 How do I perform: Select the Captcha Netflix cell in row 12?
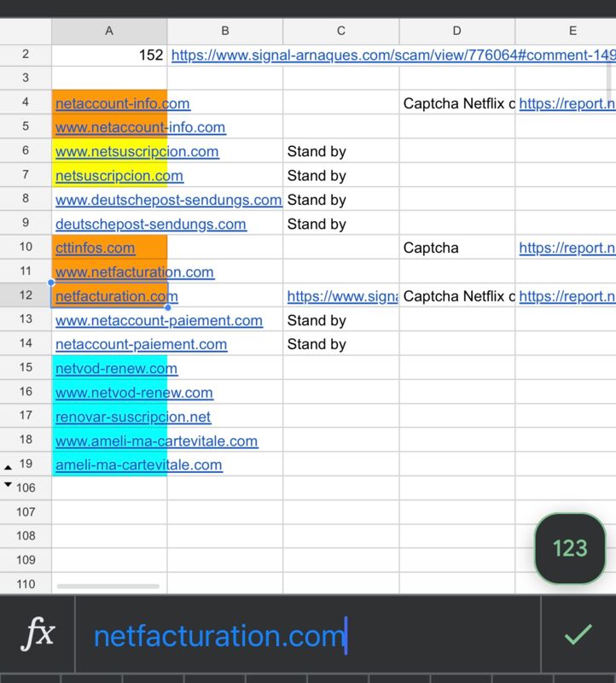(x=457, y=296)
